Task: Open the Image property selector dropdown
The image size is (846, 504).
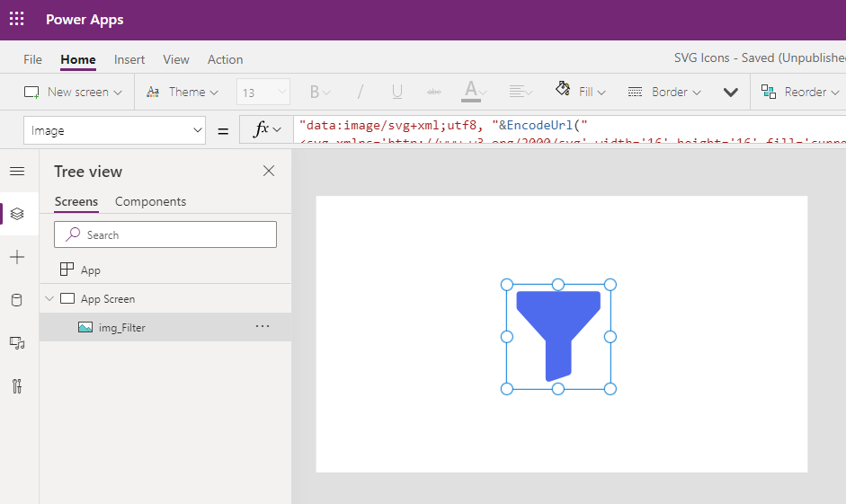Action: pyautogui.click(x=114, y=130)
